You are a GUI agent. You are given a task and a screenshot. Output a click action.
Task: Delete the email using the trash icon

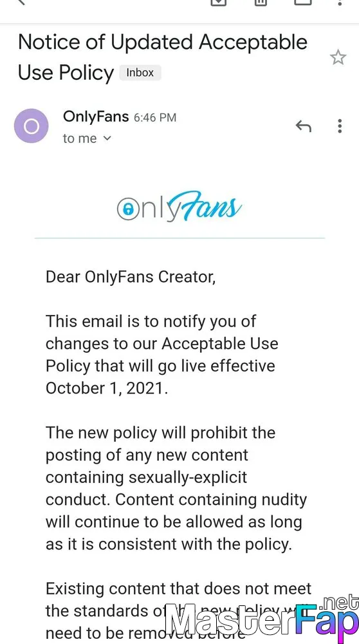point(261,2)
